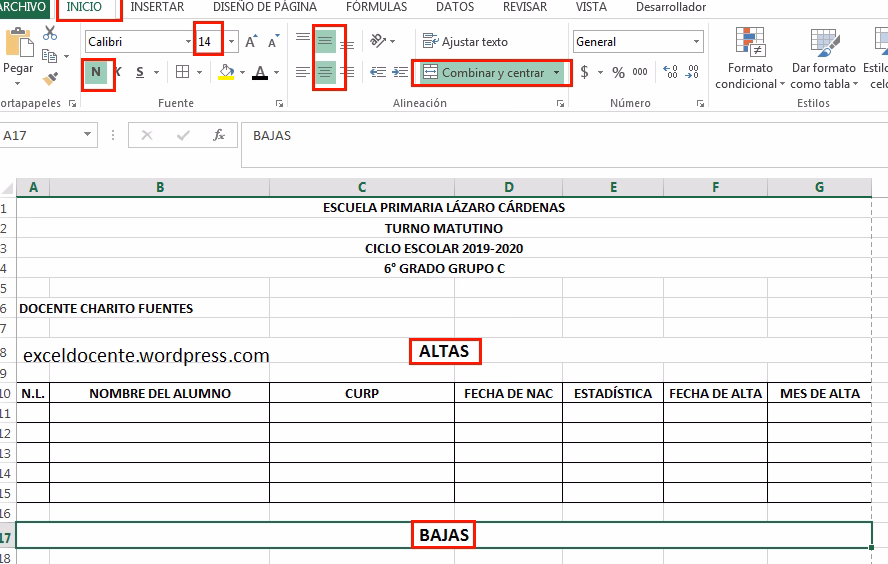Click the yellow fill color swatch
This screenshot has height=564, width=888.
click(225, 72)
